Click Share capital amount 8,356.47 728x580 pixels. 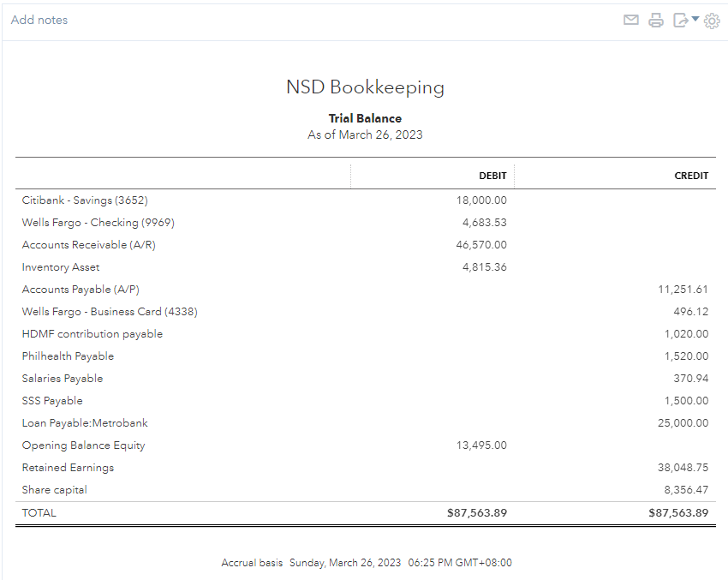point(687,490)
